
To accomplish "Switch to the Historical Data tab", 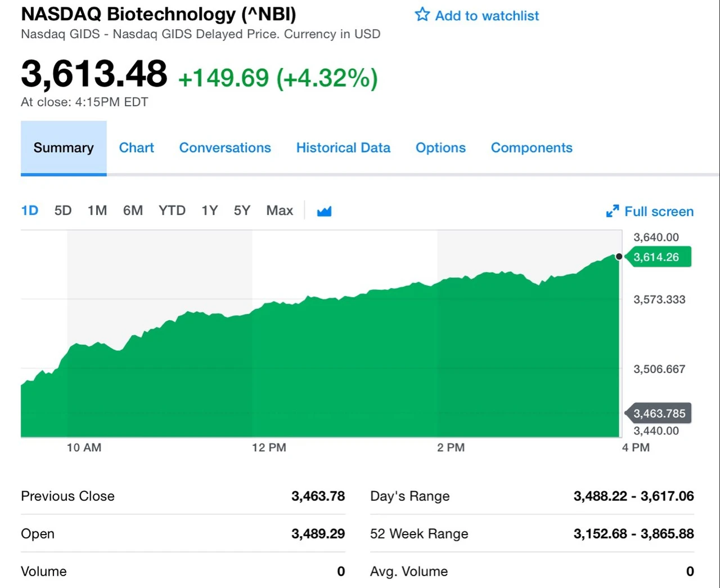I will point(343,147).
